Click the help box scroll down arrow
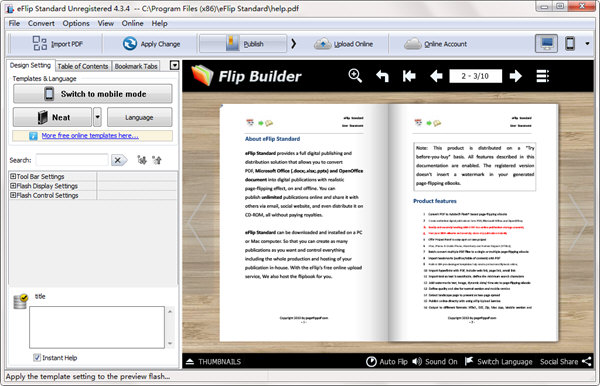Image resolution: width=600 pixels, height=386 pixels. click(170, 343)
